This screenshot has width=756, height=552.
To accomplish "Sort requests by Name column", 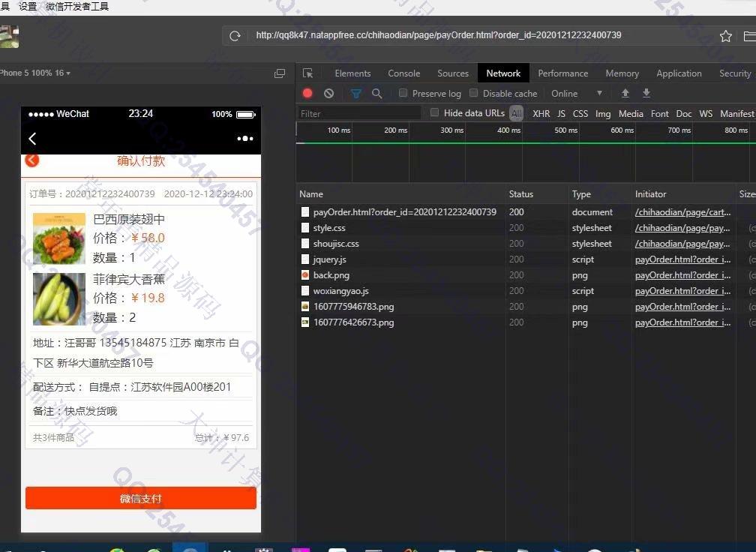I will pyautogui.click(x=311, y=194).
